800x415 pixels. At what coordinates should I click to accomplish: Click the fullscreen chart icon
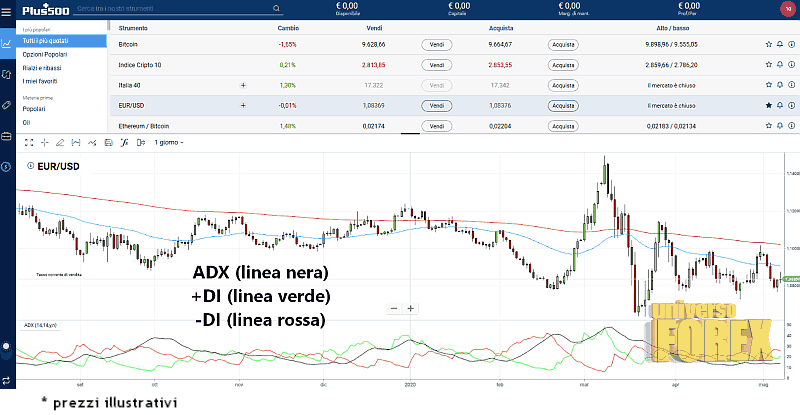click(29, 143)
